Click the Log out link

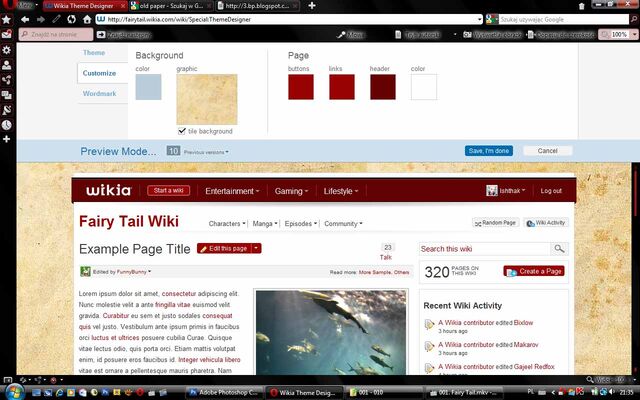point(551,191)
